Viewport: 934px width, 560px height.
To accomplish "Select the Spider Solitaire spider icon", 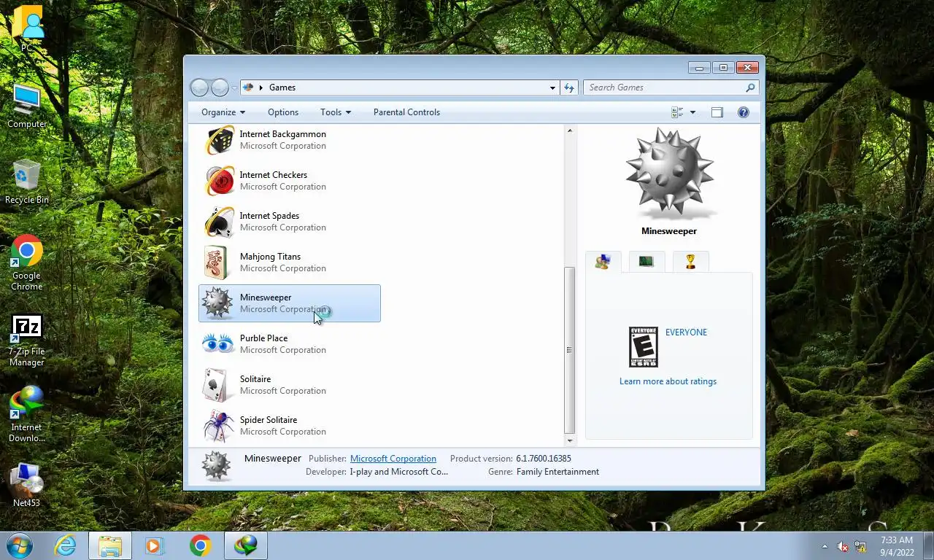I will coord(218,426).
